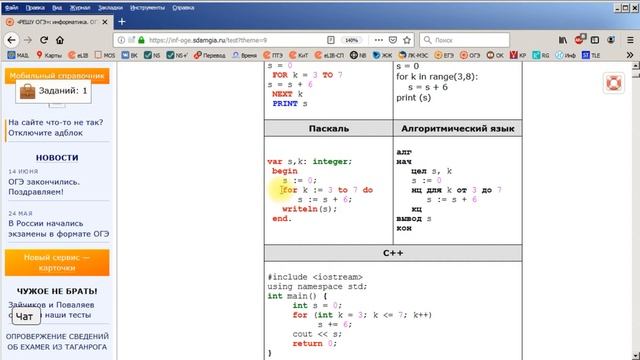Open the ОК bookmark
The image size is (640, 360).
click(495, 55)
